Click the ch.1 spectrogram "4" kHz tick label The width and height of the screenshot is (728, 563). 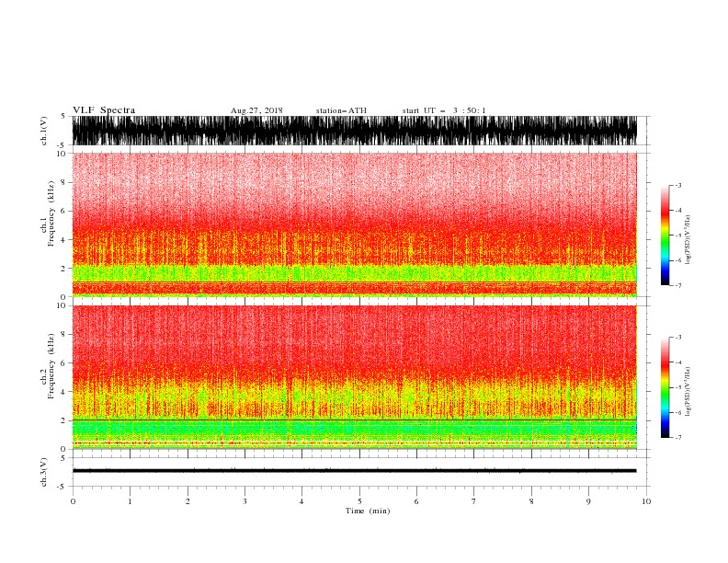(x=63, y=240)
